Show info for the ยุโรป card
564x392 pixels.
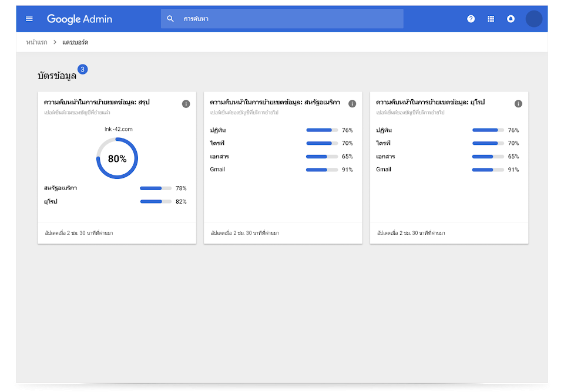[x=518, y=104]
